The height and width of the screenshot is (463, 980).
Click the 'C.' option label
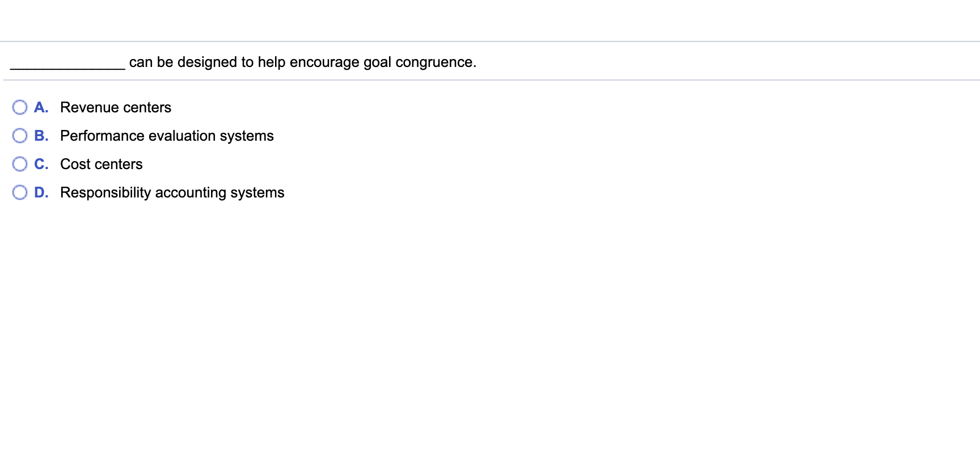point(41,163)
